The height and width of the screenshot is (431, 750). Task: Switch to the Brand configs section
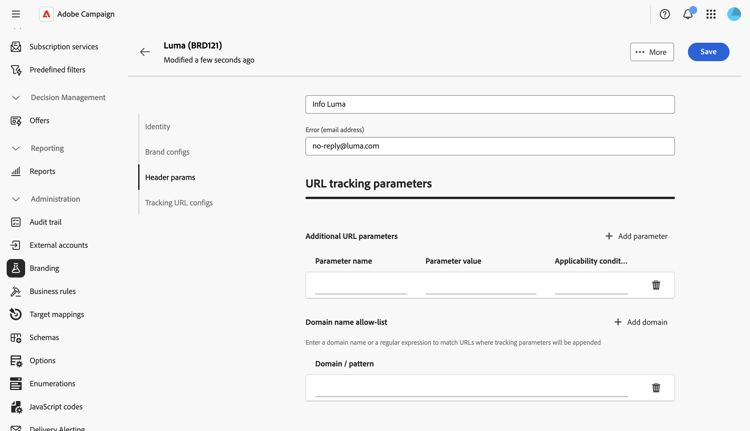coord(167,152)
